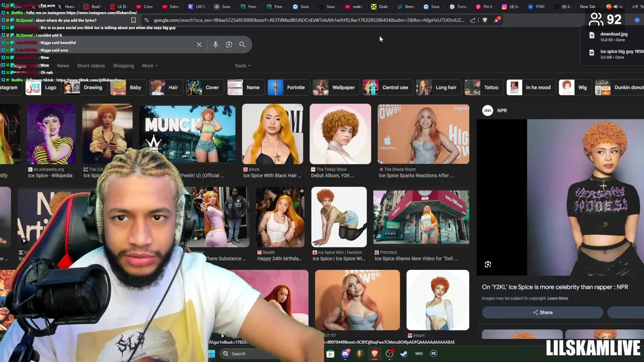Open the Brave Rewards triangle icon
644x362 pixels.
[497, 20]
